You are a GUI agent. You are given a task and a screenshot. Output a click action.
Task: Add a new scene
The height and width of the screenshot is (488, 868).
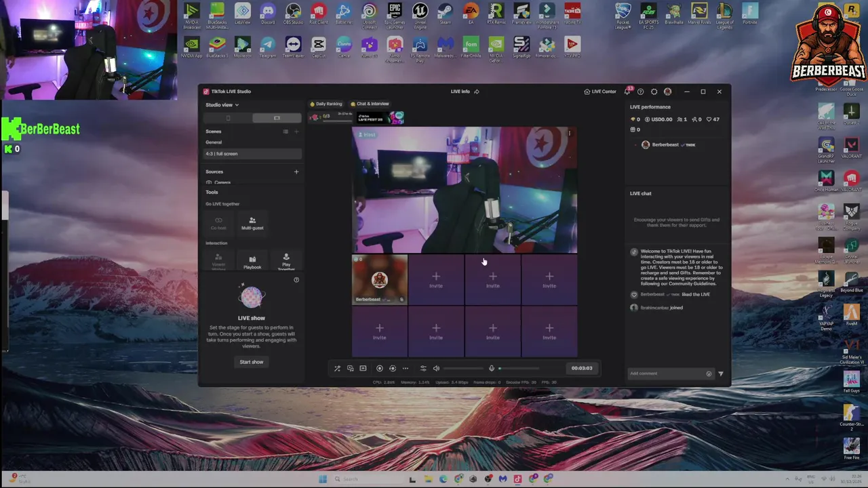coord(296,131)
